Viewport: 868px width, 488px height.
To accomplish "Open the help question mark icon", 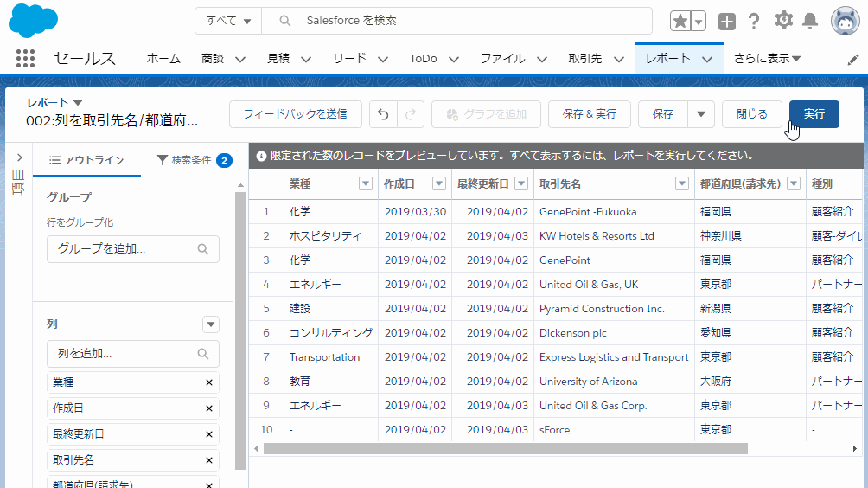I will click(754, 21).
